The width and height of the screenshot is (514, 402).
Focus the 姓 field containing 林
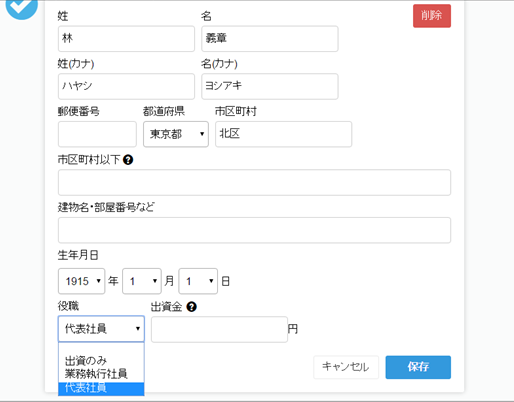pyautogui.click(x=126, y=39)
